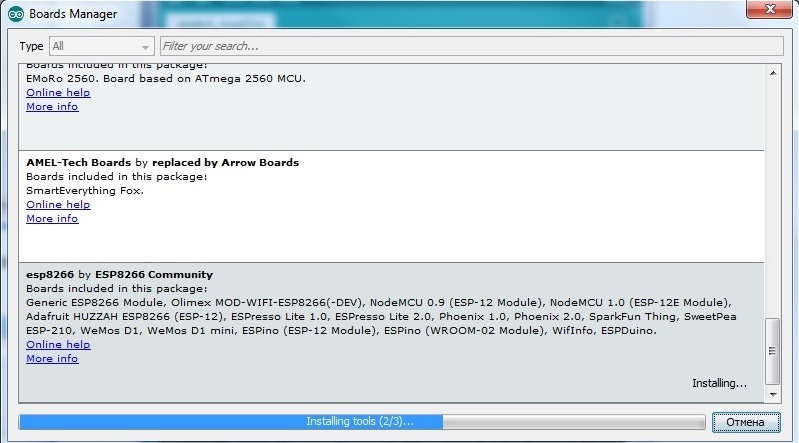Click the ESP-210, WeMos D1 boards list line

341,331
